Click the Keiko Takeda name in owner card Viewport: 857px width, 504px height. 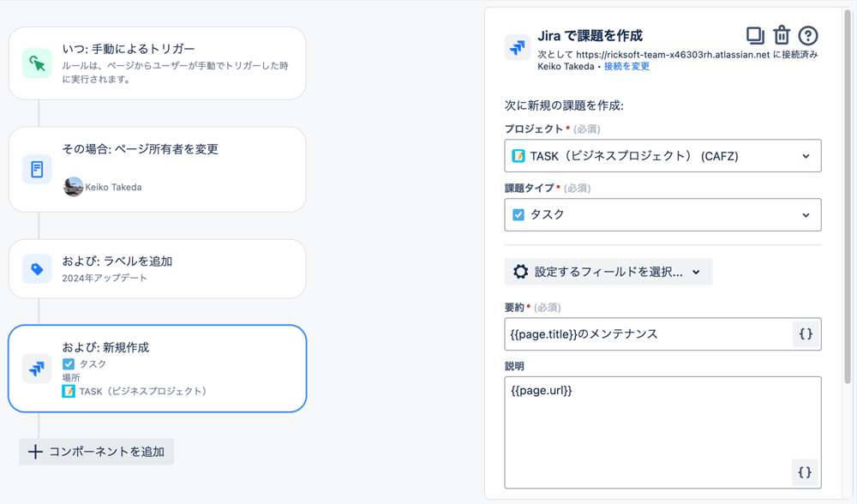pyautogui.click(x=113, y=187)
